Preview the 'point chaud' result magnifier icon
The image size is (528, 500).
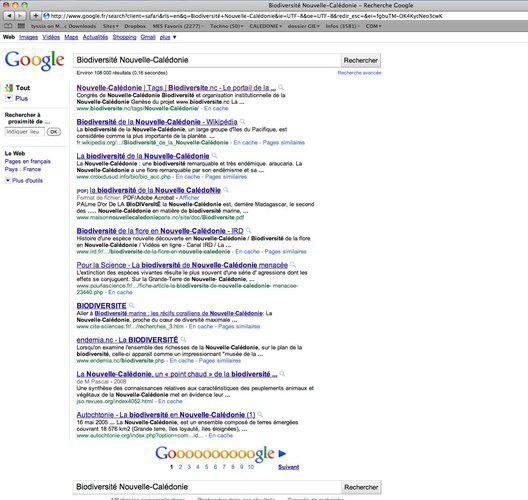coord(282,374)
